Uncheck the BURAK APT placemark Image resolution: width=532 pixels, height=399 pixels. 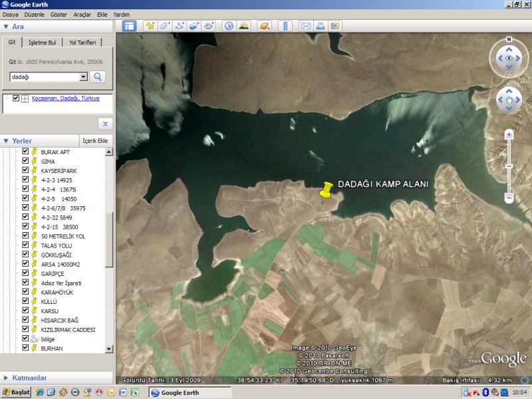pyautogui.click(x=25, y=152)
